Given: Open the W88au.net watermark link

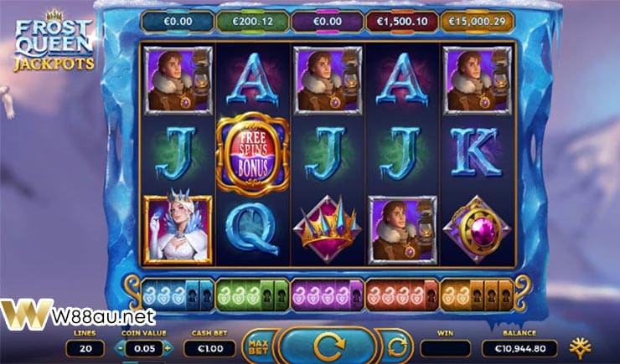Looking at the screenshot, I should pos(78,315).
